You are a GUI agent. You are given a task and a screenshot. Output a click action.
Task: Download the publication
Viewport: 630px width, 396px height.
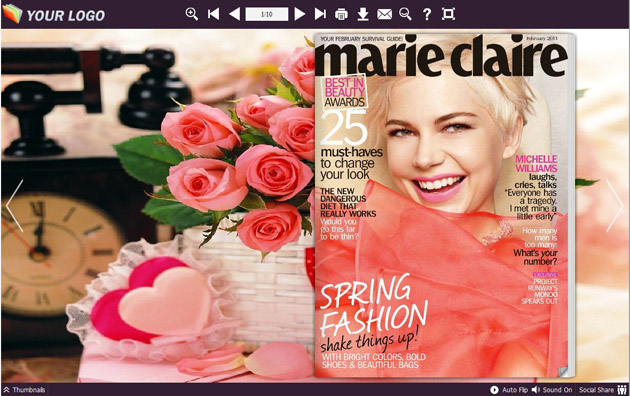363,14
